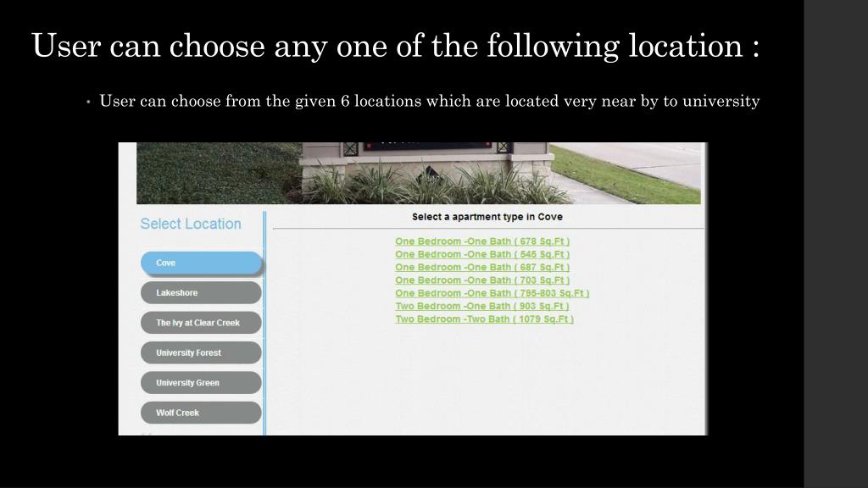This screenshot has height=488, width=868.
Task: Click the Select Location heading
Action: tap(191, 224)
